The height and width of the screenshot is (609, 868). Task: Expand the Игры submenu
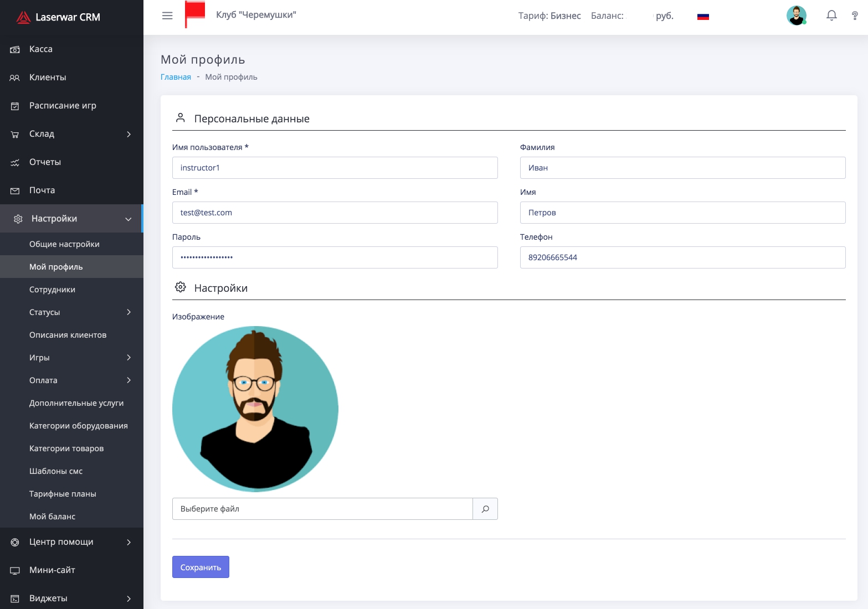[71, 358]
